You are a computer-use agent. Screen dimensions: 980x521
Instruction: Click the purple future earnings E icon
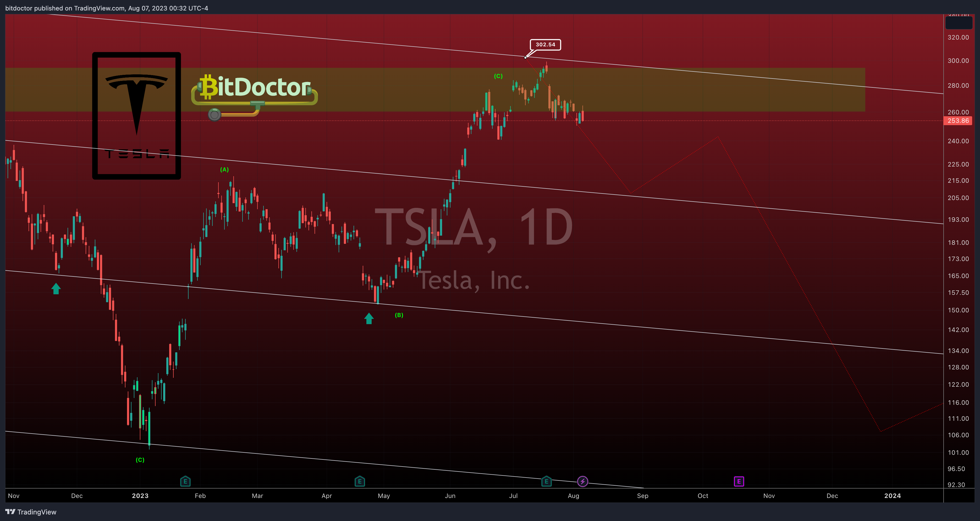[x=739, y=481]
